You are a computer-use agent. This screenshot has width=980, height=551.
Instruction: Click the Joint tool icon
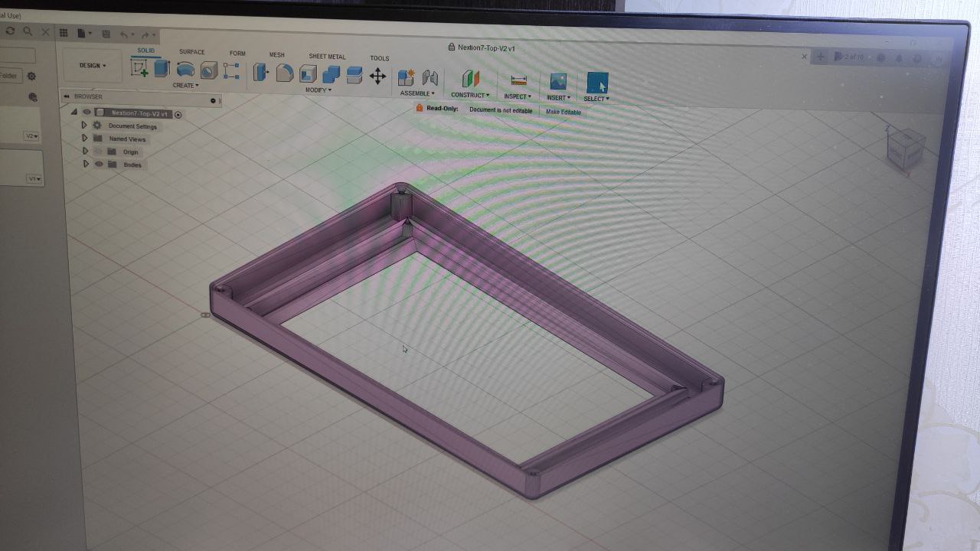coord(430,78)
